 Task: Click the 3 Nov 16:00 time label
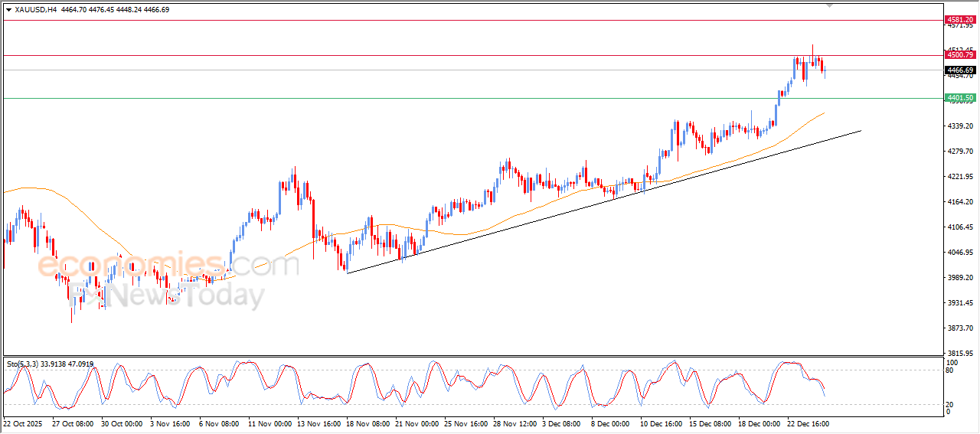tap(171, 423)
